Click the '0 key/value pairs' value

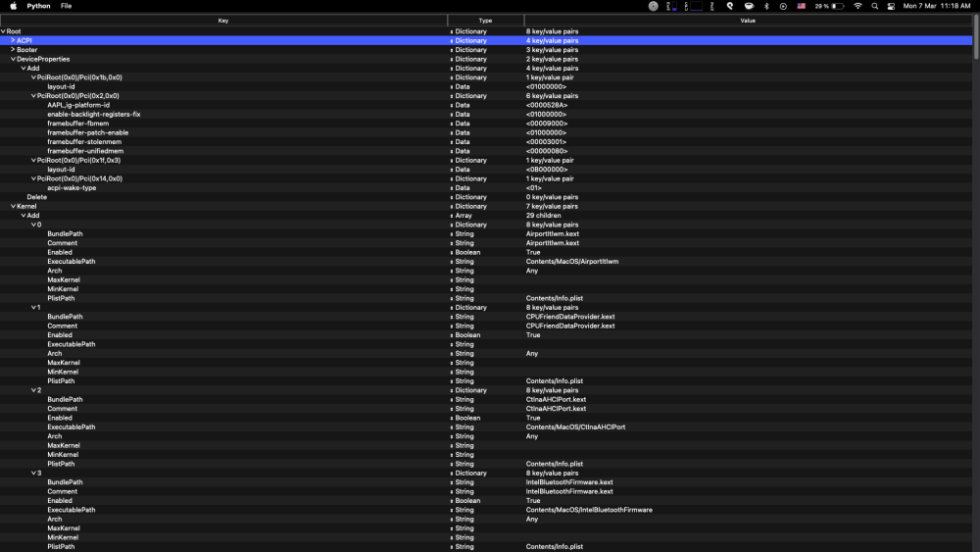pos(552,197)
